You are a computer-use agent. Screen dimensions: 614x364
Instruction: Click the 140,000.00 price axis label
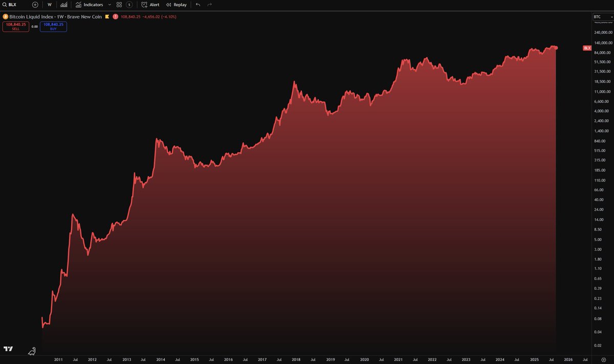click(602, 43)
